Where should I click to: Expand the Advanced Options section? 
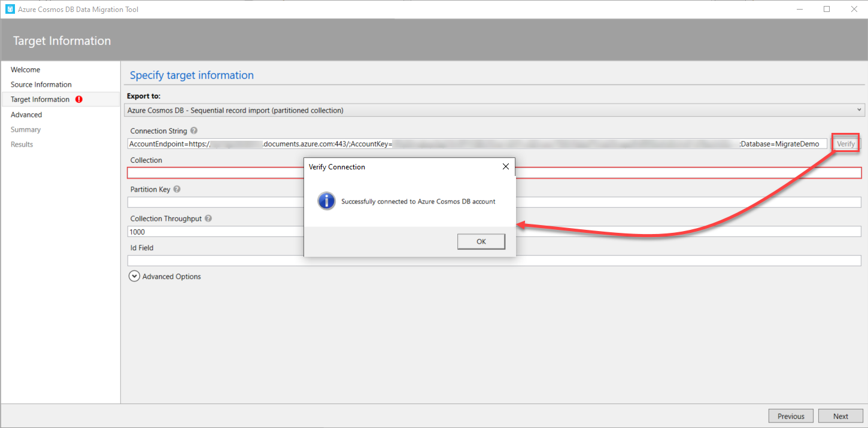pos(135,277)
